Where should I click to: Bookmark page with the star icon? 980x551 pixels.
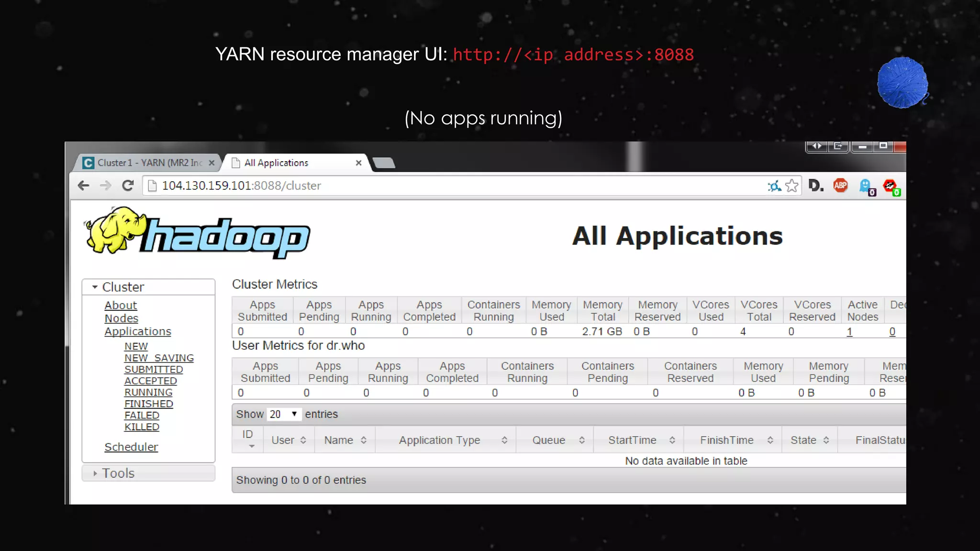point(792,186)
